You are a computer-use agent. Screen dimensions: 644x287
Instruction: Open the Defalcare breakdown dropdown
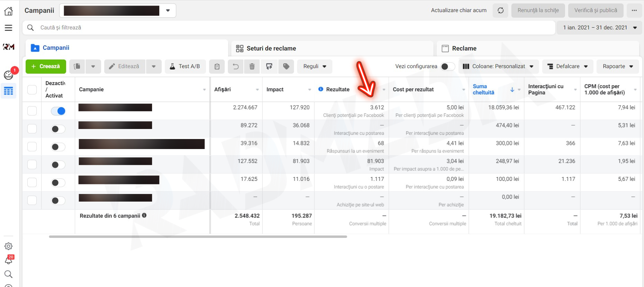pos(567,66)
